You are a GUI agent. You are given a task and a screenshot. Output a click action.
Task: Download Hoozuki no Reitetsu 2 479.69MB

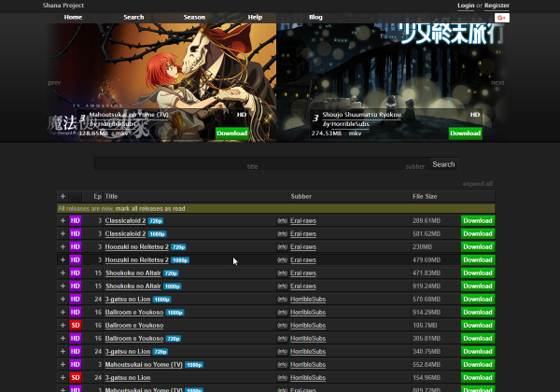pyautogui.click(x=478, y=259)
